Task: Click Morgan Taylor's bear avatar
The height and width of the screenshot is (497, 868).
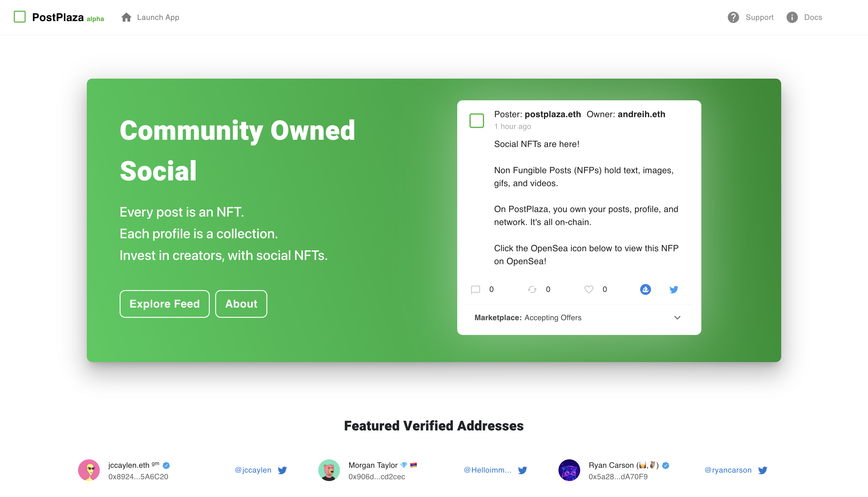Action: pyautogui.click(x=329, y=470)
